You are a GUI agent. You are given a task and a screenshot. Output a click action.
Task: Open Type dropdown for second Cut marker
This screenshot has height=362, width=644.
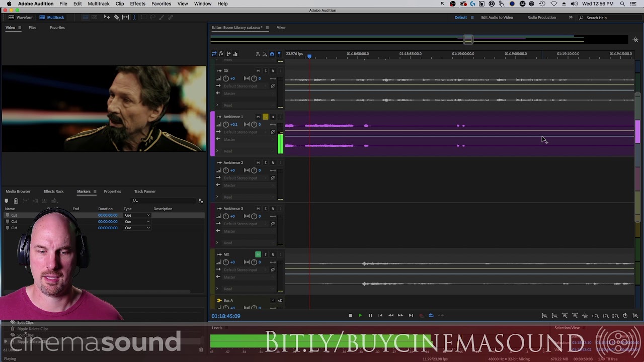pyautogui.click(x=137, y=222)
